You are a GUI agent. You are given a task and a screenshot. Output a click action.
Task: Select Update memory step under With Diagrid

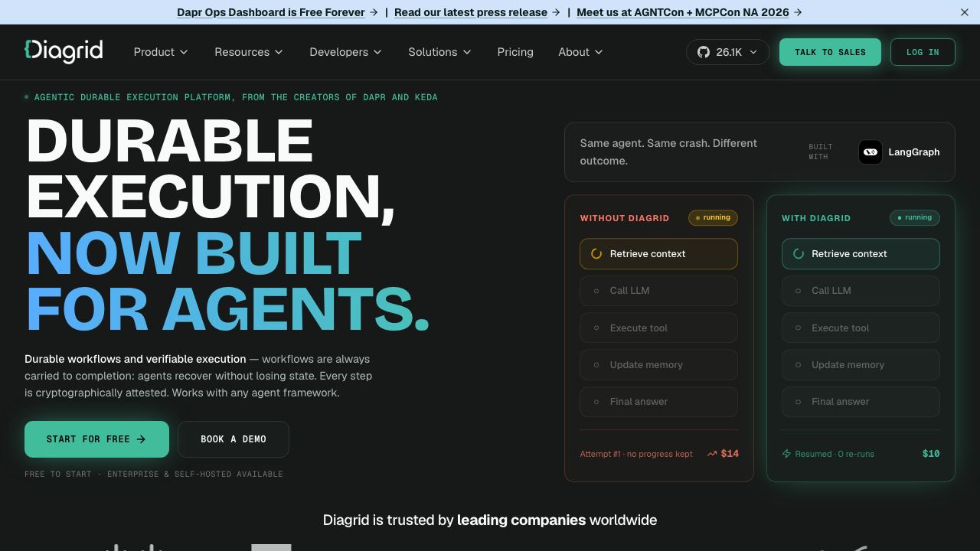(x=861, y=365)
